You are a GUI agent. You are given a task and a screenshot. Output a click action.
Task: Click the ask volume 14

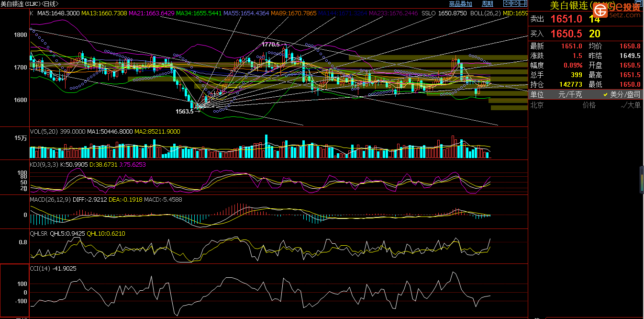click(595, 19)
